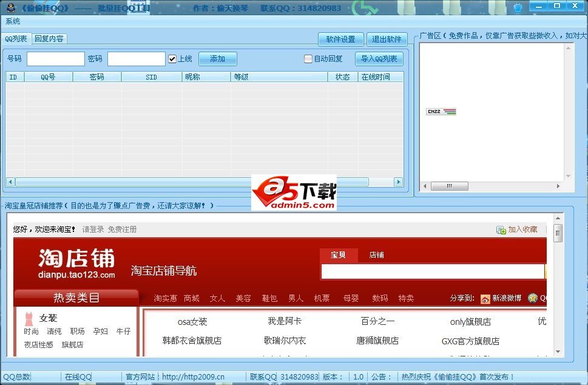Click the 旗舰店 subcategory link under 女装

72,345
